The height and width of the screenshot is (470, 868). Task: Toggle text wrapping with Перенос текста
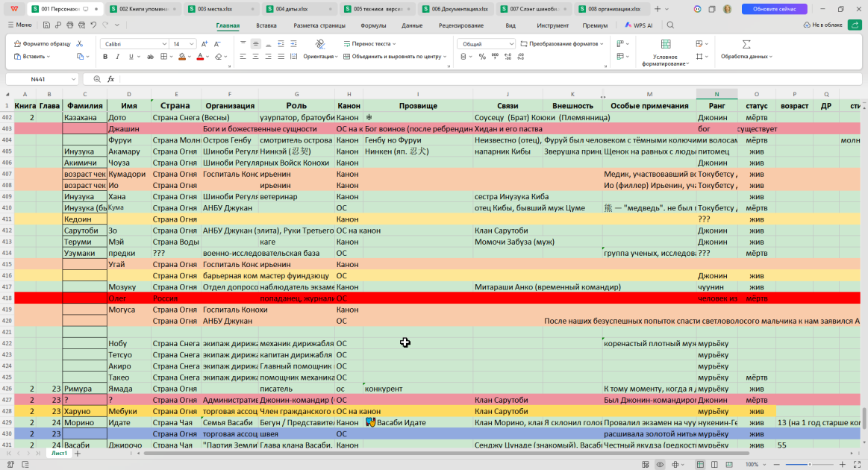369,44
